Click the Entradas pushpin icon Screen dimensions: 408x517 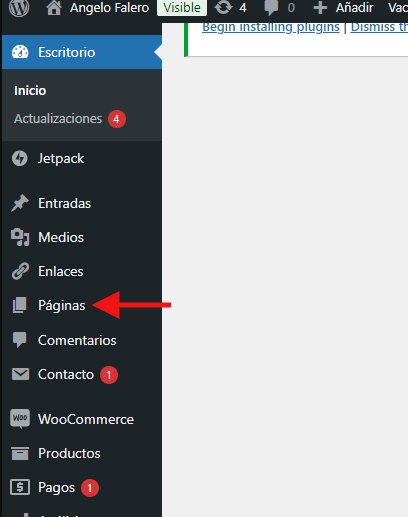(20, 203)
